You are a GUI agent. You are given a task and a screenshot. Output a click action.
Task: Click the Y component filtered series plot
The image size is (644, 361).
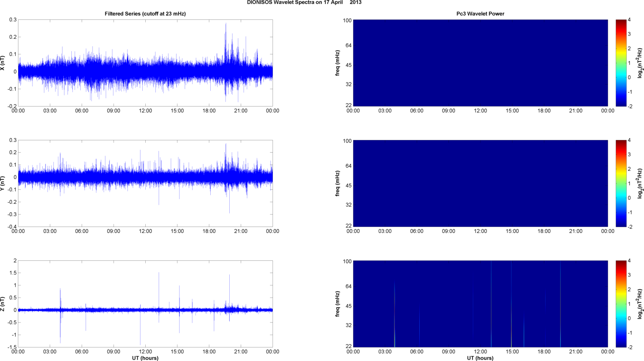coord(145,183)
